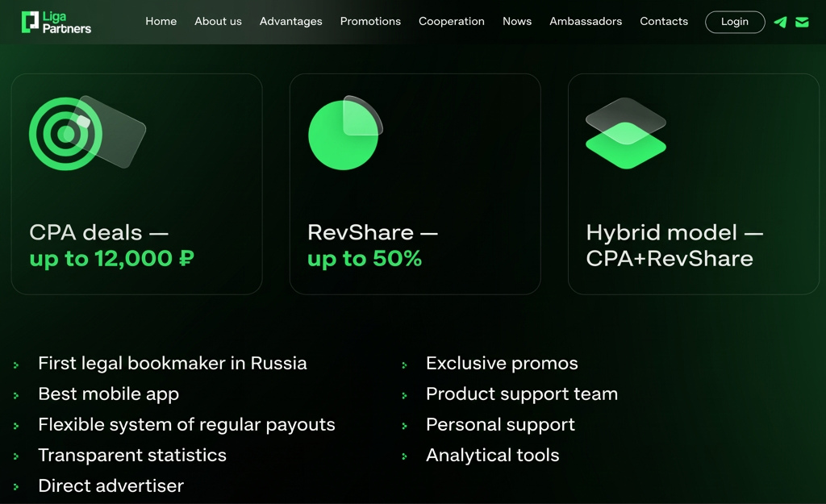Open the Telegram paper plane icon
Image resolution: width=826 pixels, height=504 pixels.
pyautogui.click(x=780, y=22)
